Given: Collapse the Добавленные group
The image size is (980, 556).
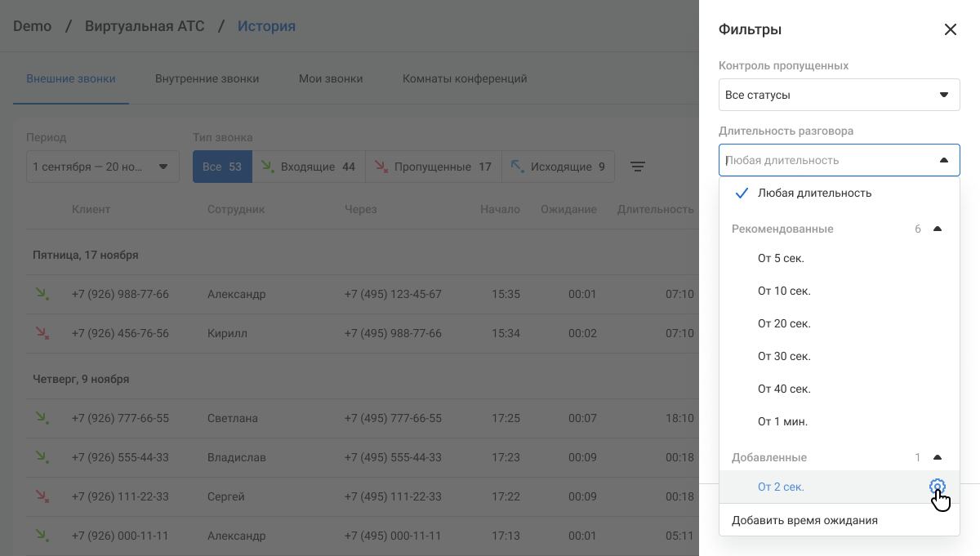Looking at the screenshot, I should point(938,457).
